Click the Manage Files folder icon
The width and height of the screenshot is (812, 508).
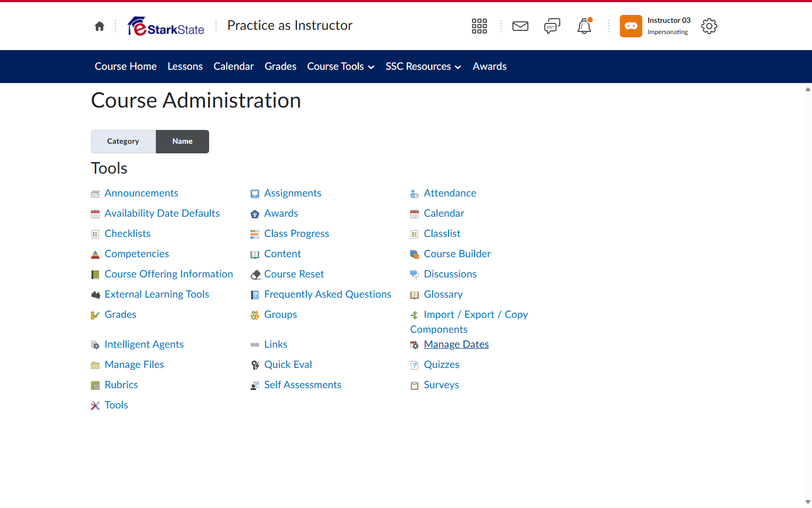[x=95, y=365]
